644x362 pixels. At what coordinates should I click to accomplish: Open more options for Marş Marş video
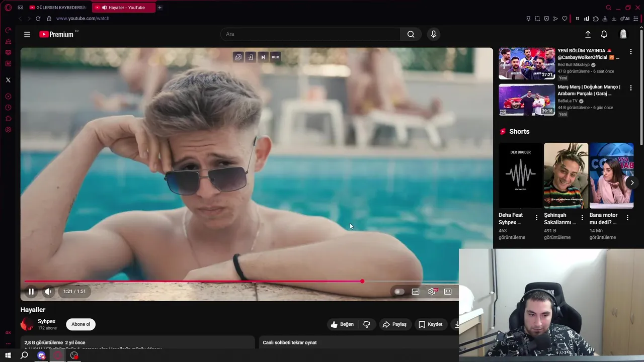(x=631, y=87)
